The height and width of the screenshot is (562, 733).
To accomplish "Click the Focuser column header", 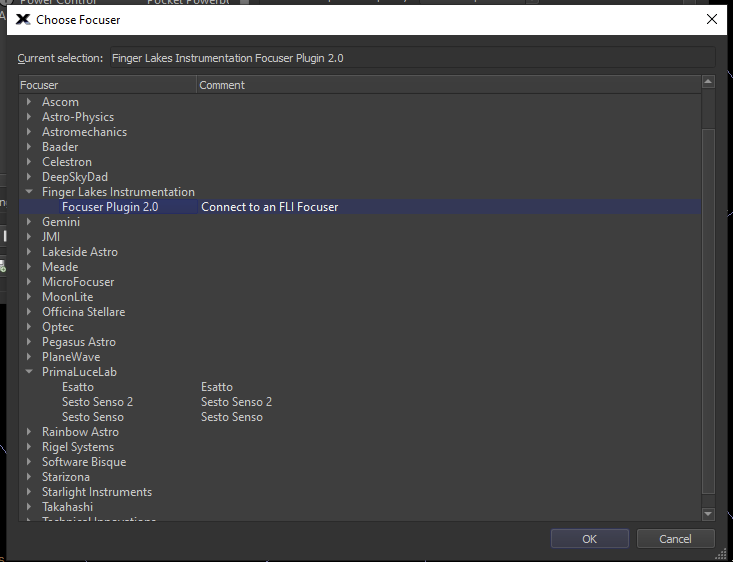I will [x=108, y=85].
